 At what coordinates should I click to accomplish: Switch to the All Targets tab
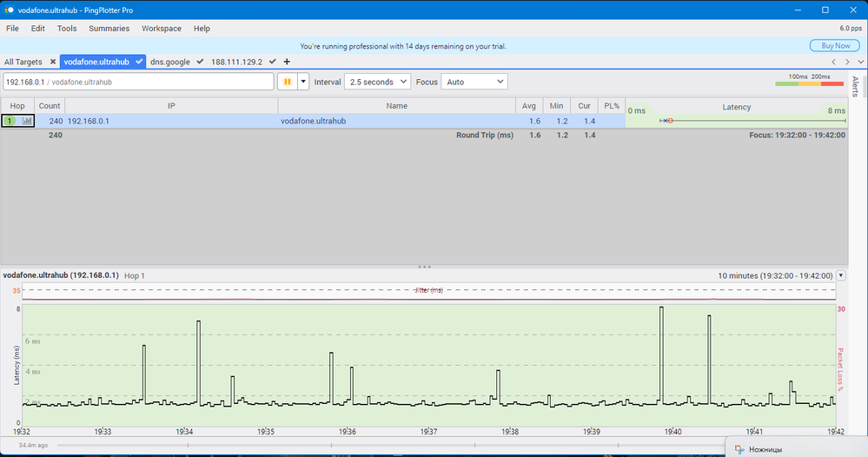pos(23,62)
